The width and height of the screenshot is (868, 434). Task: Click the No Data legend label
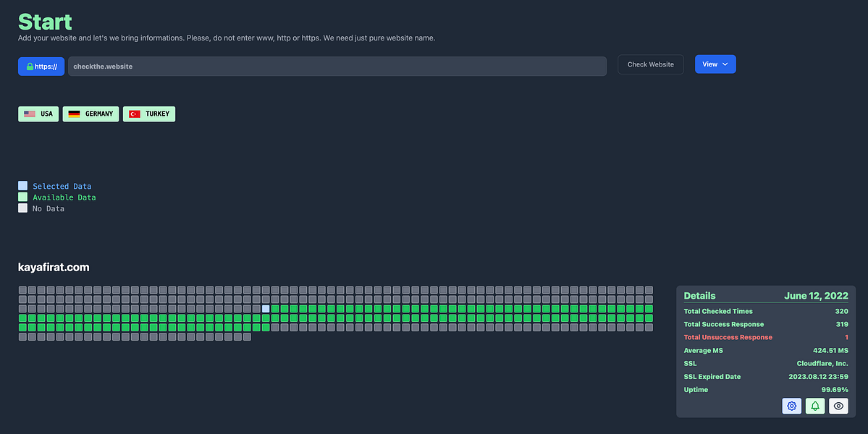(x=49, y=208)
